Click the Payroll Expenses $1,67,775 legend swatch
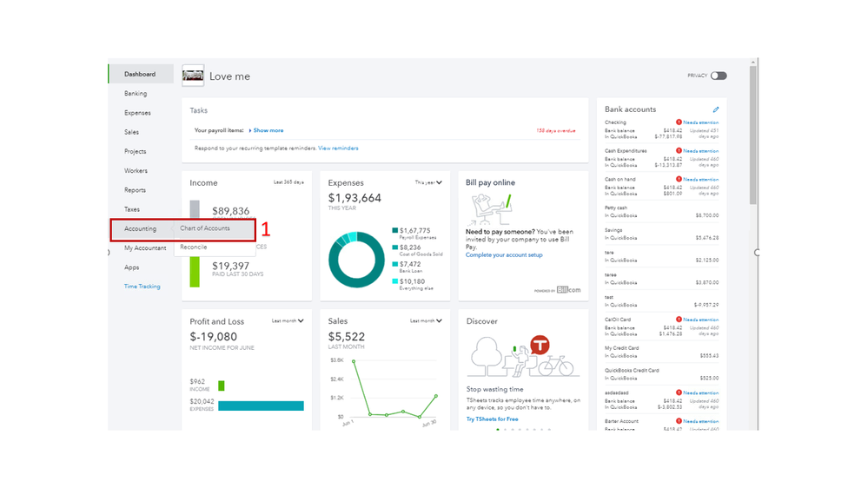The width and height of the screenshot is (868, 488). point(394,230)
